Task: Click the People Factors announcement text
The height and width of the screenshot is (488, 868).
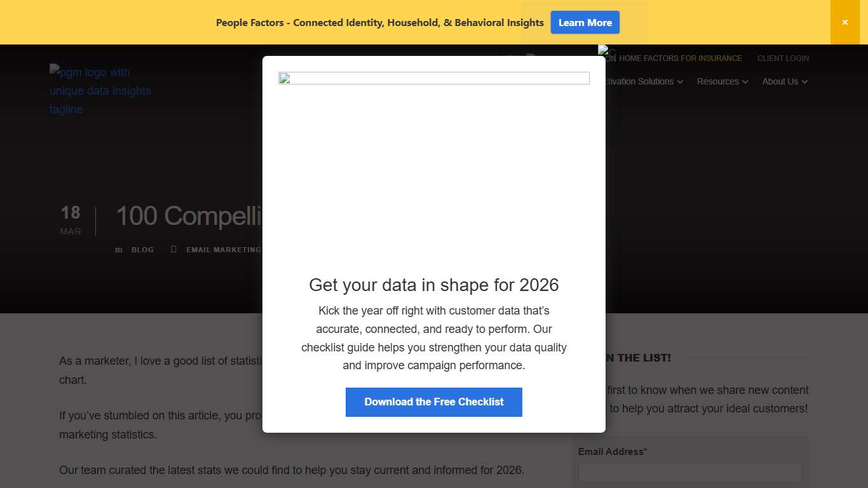Action: pos(380,22)
